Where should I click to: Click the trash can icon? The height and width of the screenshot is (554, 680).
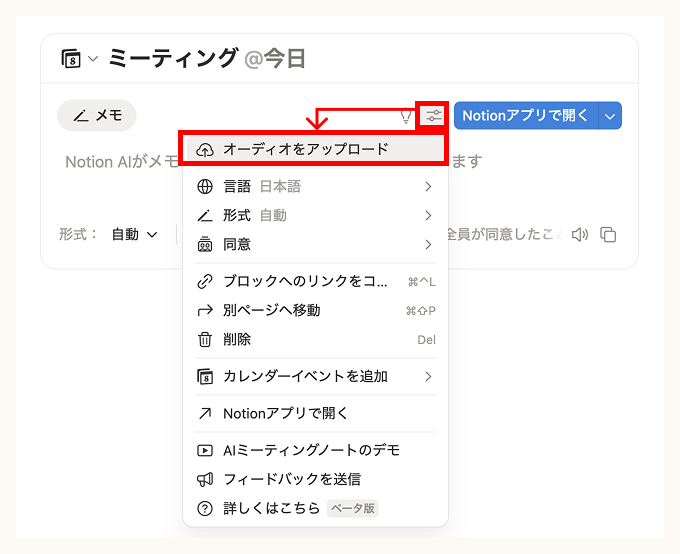pyautogui.click(x=205, y=340)
